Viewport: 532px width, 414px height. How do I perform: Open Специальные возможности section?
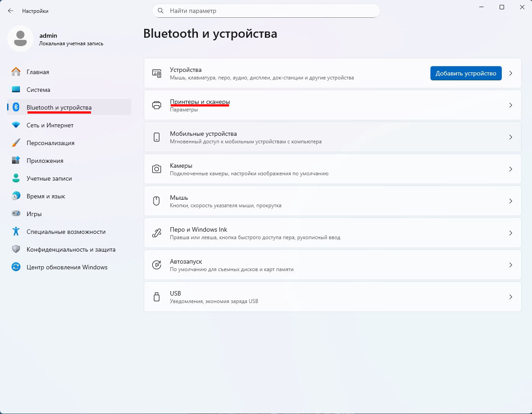coord(69,232)
